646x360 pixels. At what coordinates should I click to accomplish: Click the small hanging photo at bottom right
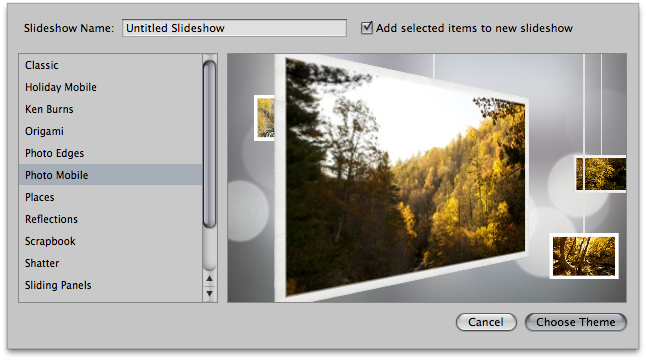[x=584, y=256]
